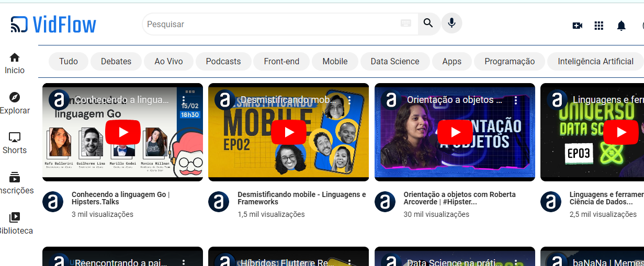Select the Programação filter chip

coord(510,61)
